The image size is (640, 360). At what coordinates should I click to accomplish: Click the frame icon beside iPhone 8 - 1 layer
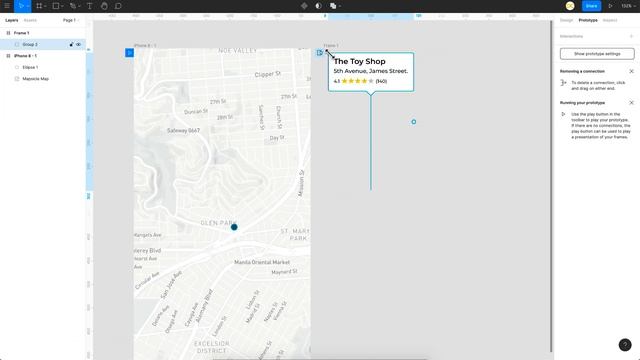(8, 56)
